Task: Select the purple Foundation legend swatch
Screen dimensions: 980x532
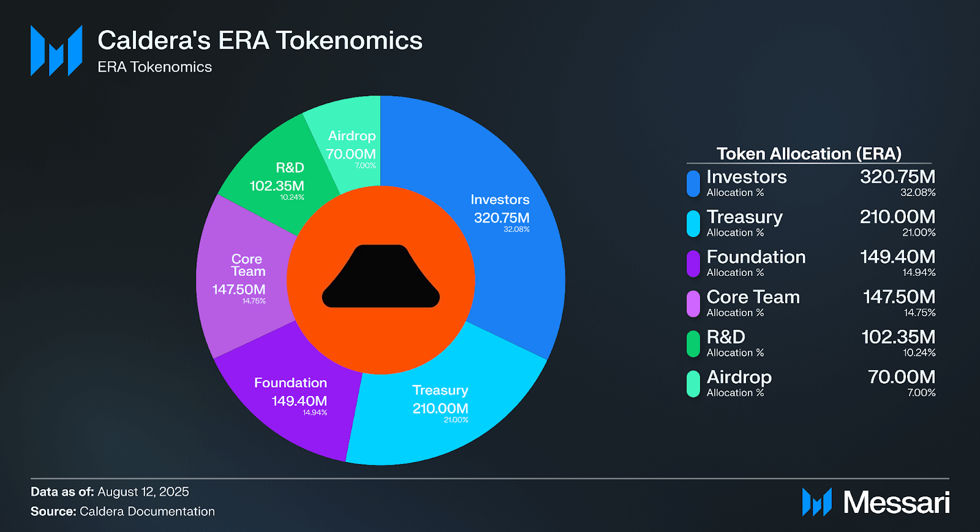Action: (693, 264)
